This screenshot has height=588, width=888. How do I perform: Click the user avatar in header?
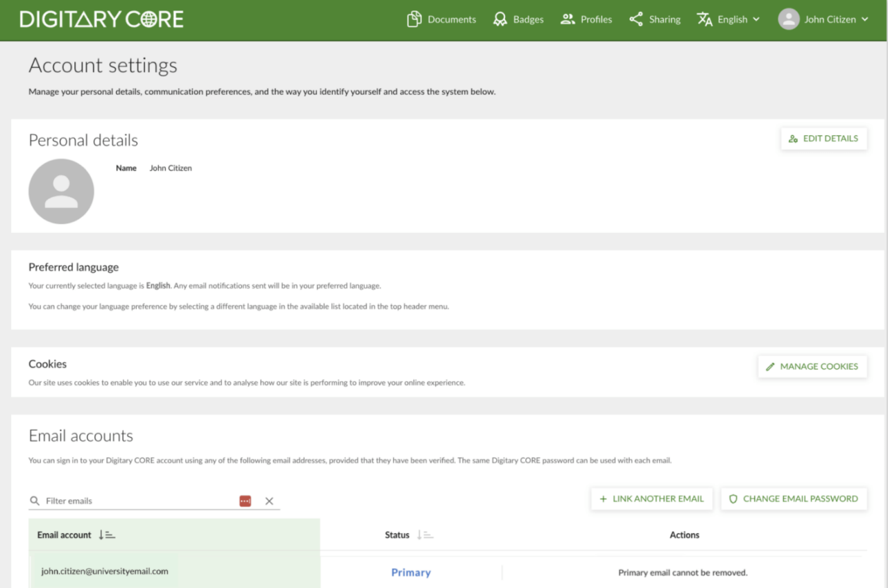789,19
